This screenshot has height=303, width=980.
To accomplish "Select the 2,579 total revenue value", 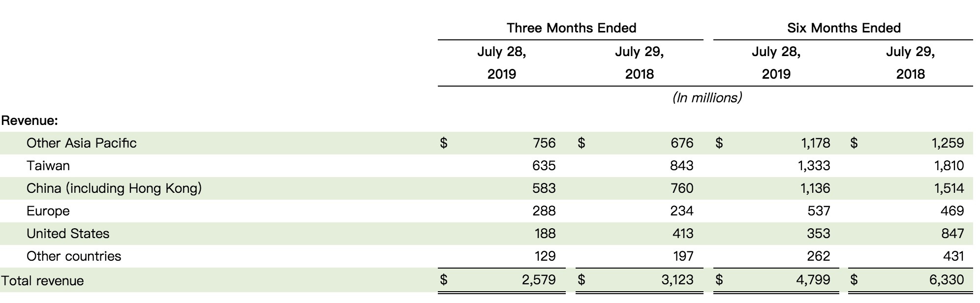I will (538, 280).
